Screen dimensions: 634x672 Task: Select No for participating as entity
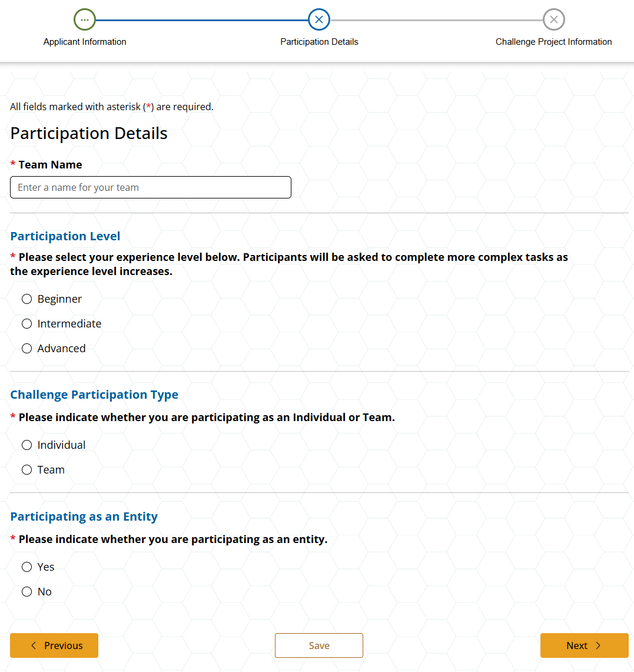pos(27,592)
